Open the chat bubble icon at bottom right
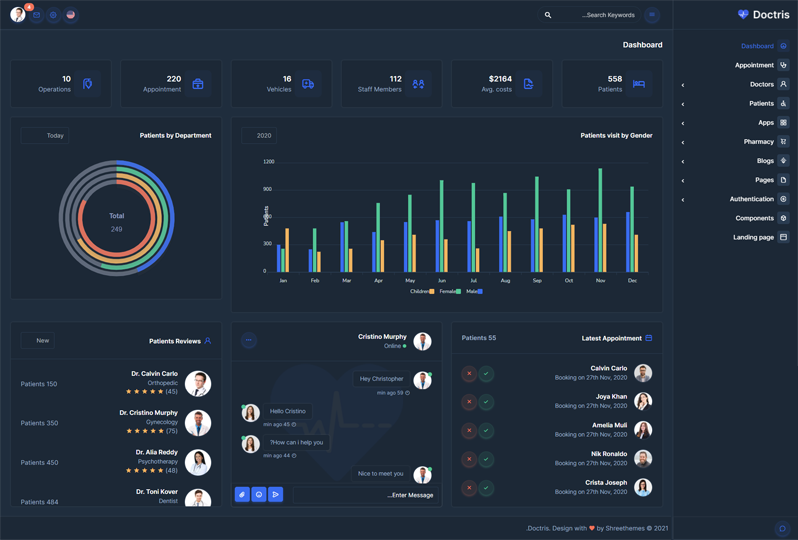Image resolution: width=798 pixels, height=540 pixels. click(782, 528)
